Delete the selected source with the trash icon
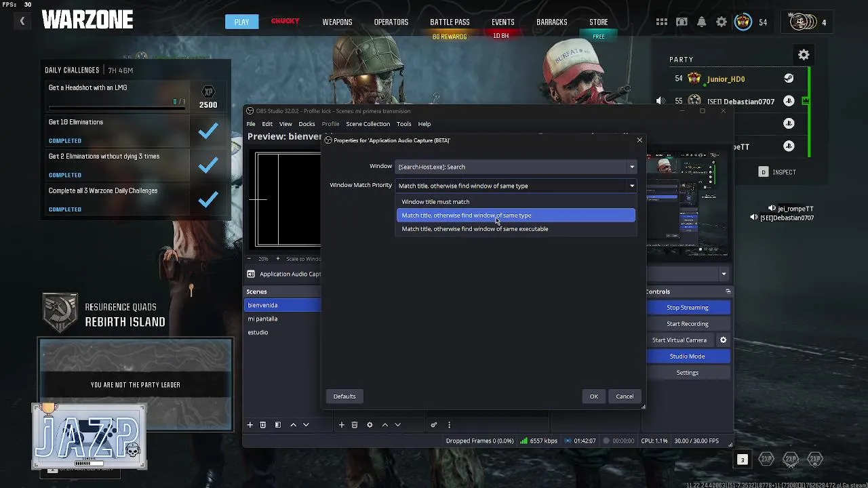Viewport: 868px width, 488px height. tap(354, 425)
